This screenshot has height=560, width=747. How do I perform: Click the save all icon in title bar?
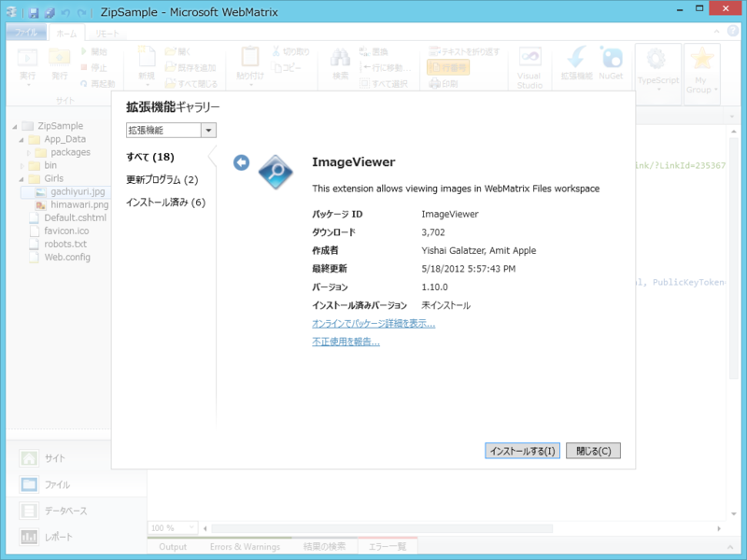coord(49,12)
